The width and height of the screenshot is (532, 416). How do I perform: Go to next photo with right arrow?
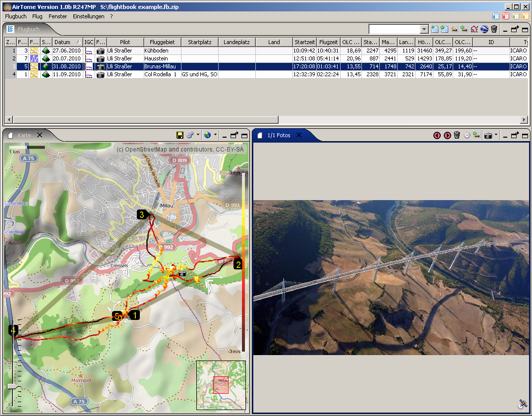click(447, 135)
